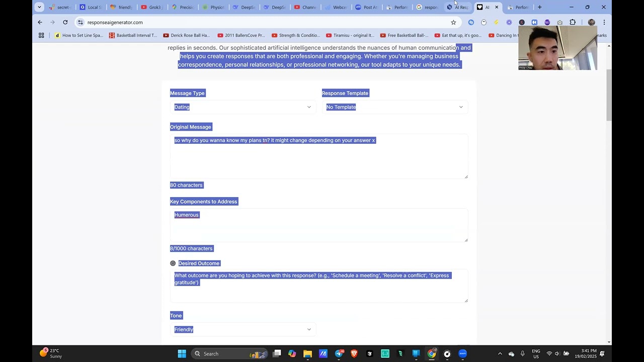Open Brave browser from the taskbar

pyautogui.click(x=354, y=353)
